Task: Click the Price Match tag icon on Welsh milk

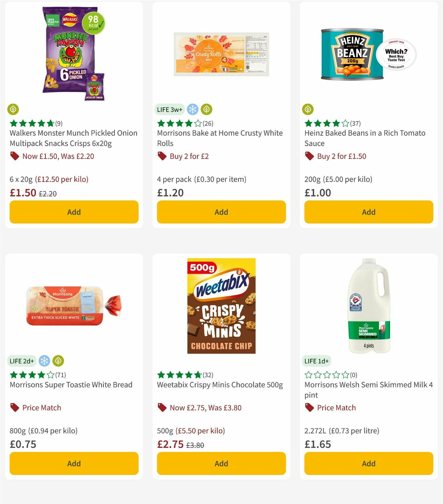Action: pyautogui.click(x=309, y=408)
